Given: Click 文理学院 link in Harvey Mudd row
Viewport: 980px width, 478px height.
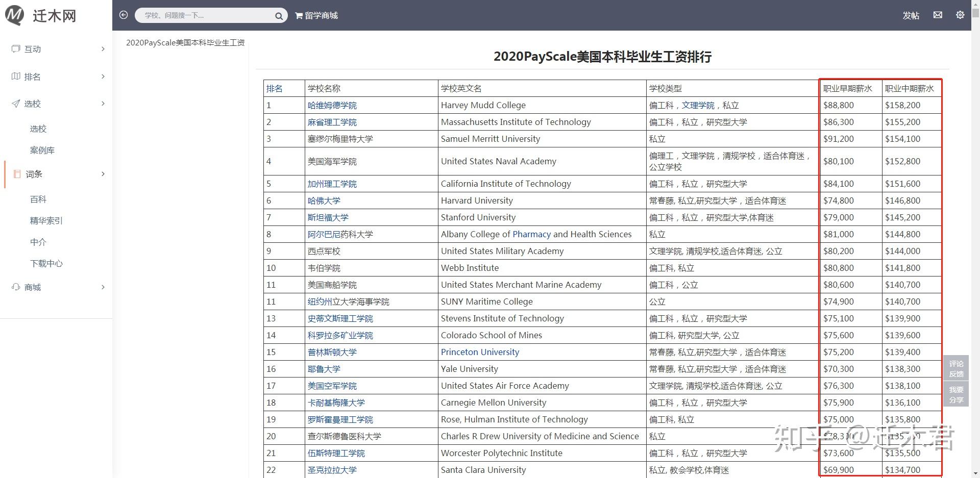Looking at the screenshot, I should tap(698, 105).
